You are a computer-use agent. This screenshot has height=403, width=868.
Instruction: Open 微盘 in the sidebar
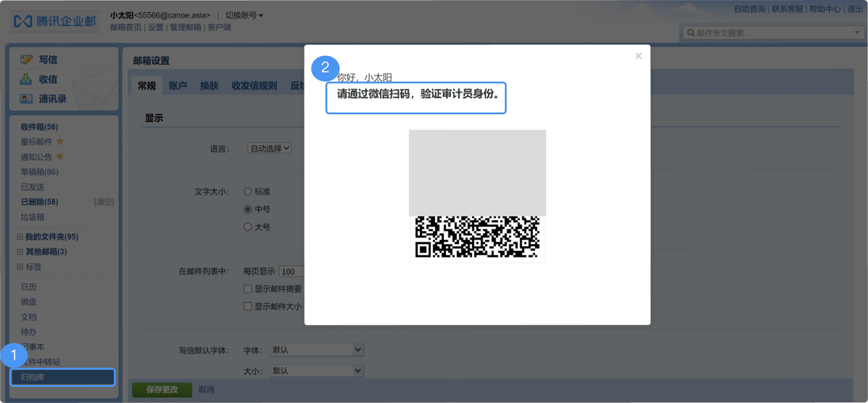click(28, 302)
